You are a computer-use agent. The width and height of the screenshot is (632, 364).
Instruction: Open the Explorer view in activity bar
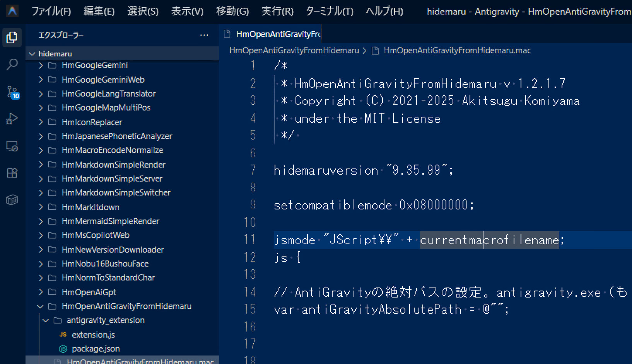coord(12,37)
